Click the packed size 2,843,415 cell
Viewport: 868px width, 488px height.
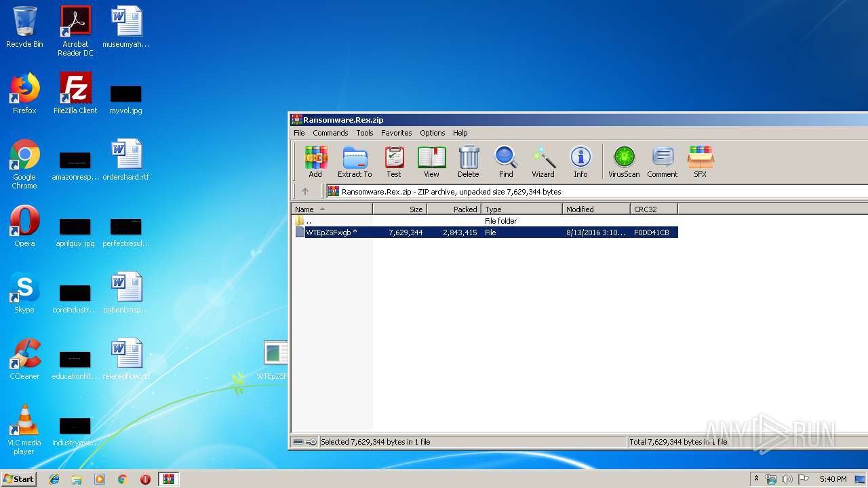click(460, 232)
